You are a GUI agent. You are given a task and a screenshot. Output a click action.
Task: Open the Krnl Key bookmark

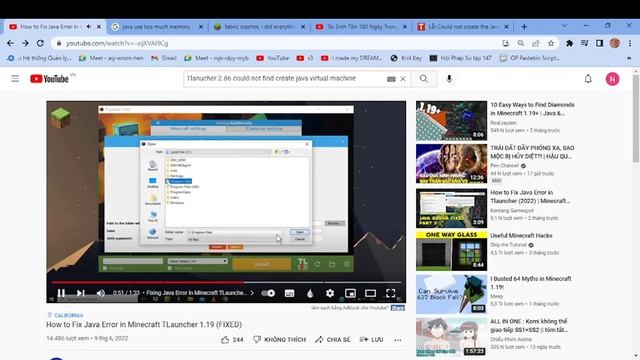coord(406,58)
